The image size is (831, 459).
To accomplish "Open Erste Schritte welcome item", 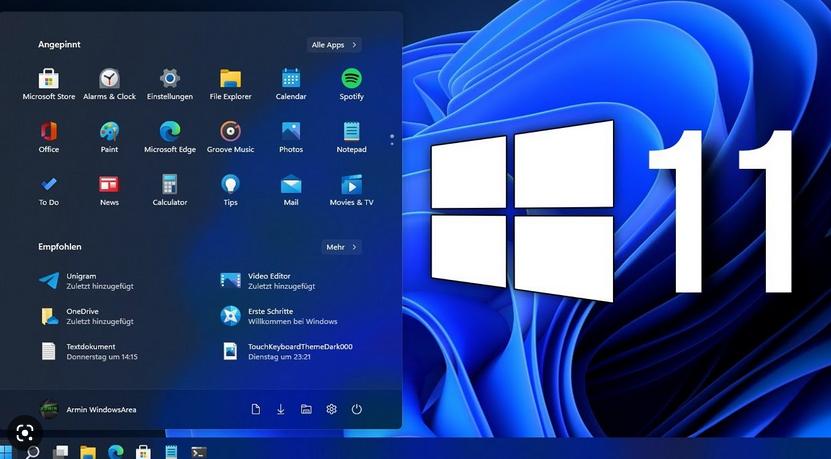I will point(279,316).
